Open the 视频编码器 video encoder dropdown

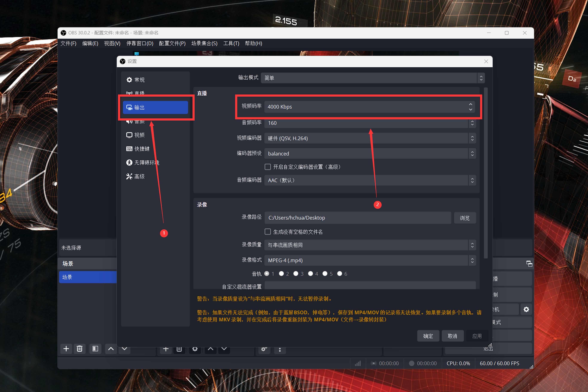click(x=370, y=138)
